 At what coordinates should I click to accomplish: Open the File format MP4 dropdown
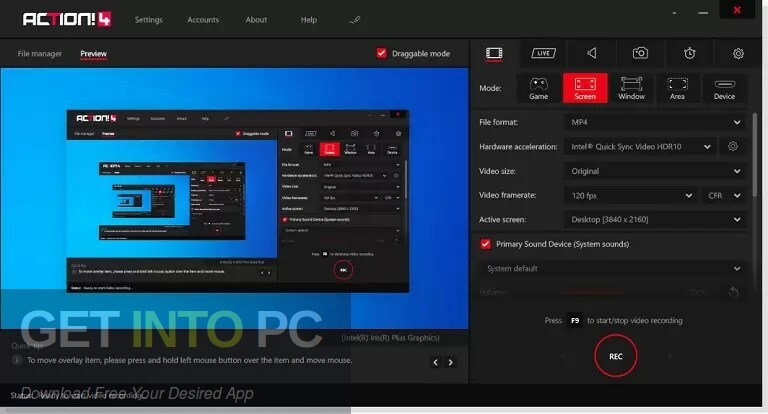pyautogui.click(x=655, y=122)
